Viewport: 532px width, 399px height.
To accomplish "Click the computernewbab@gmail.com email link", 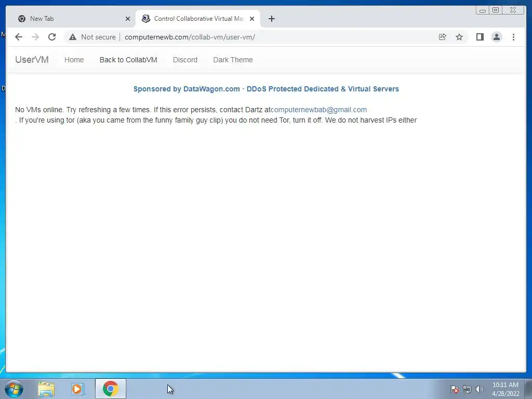I will 318,110.
